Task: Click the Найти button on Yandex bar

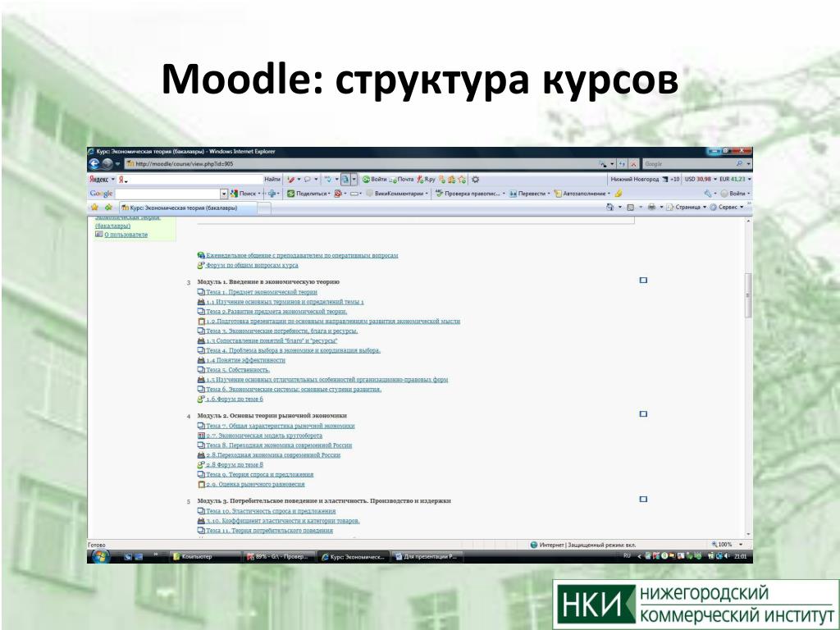Action: pyautogui.click(x=272, y=180)
